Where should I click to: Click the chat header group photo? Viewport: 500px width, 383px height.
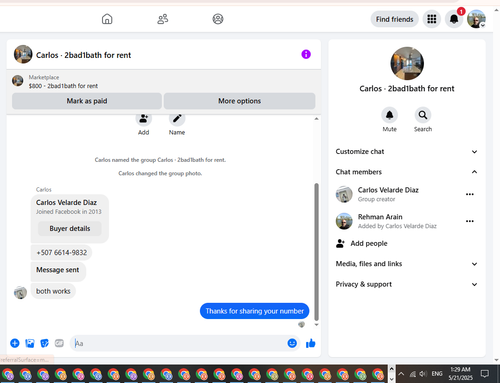pyautogui.click(x=23, y=54)
